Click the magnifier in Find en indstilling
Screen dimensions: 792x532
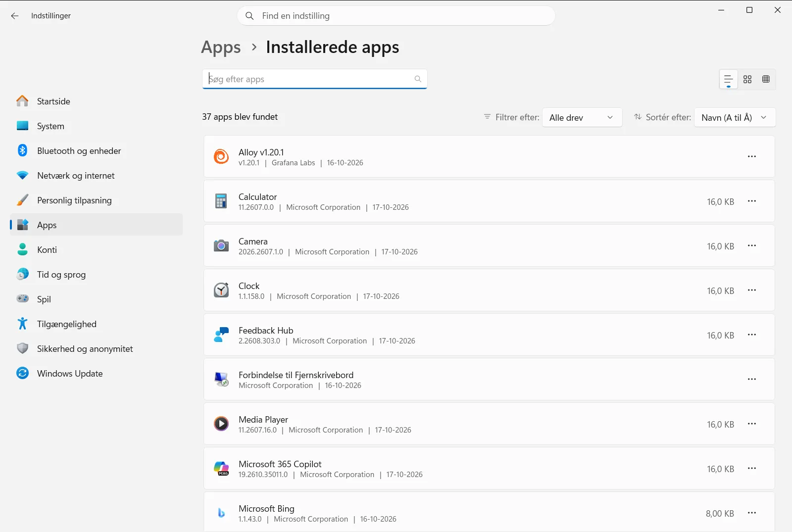[249, 16]
